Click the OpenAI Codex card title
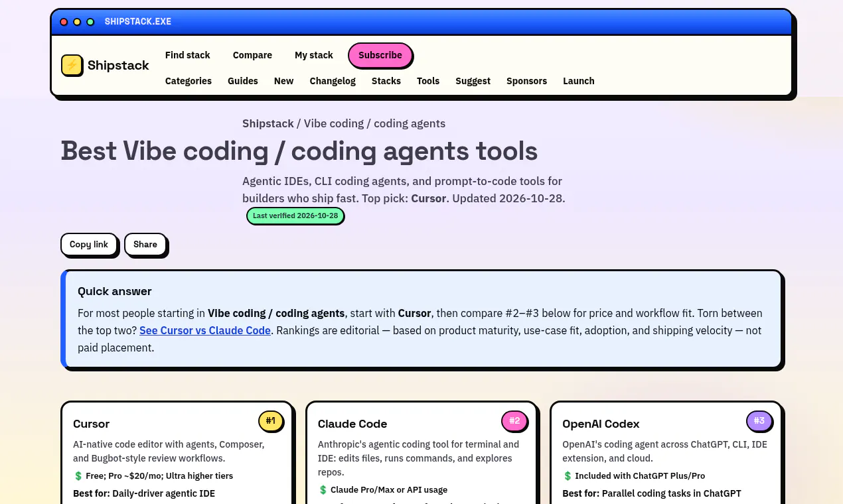 point(601,424)
